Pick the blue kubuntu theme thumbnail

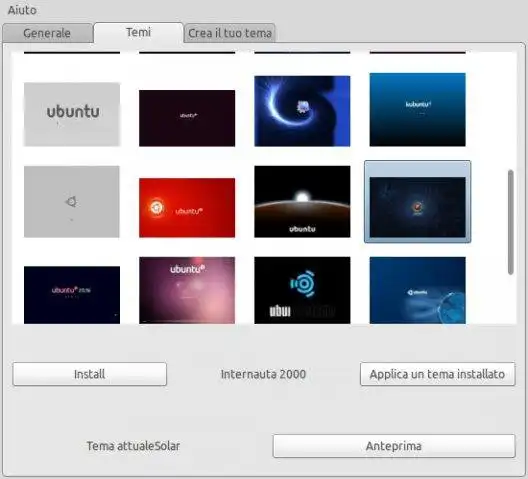click(x=418, y=110)
